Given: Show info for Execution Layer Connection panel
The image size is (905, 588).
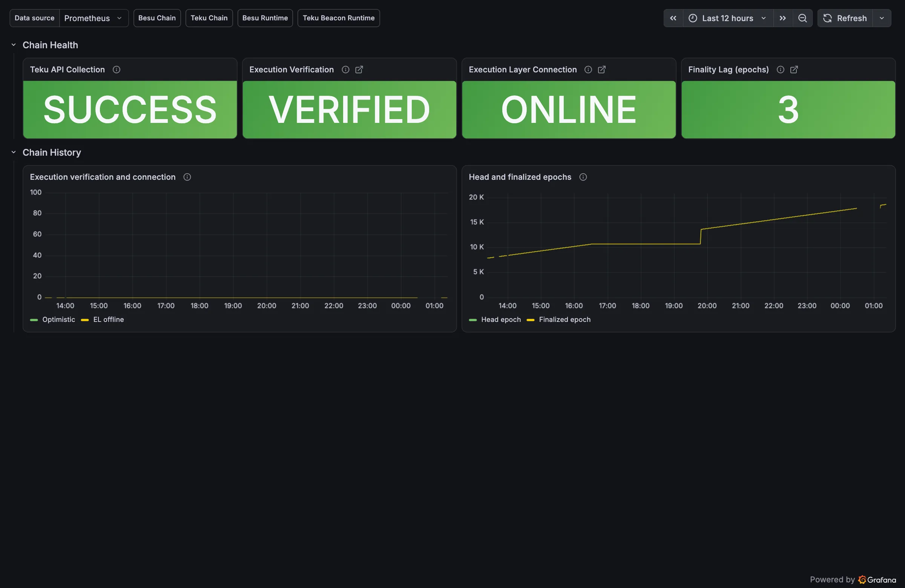Looking at the screenshot, I should point(588,70).
